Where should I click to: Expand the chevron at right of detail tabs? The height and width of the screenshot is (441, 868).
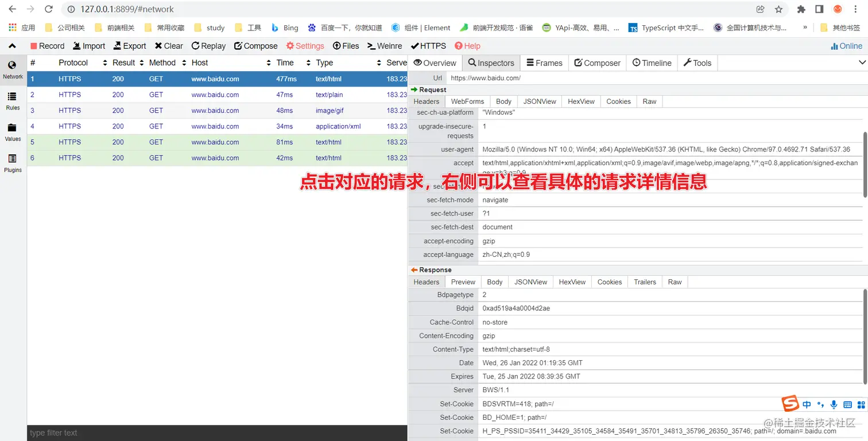pyautogui.click(x=862, y=63)
